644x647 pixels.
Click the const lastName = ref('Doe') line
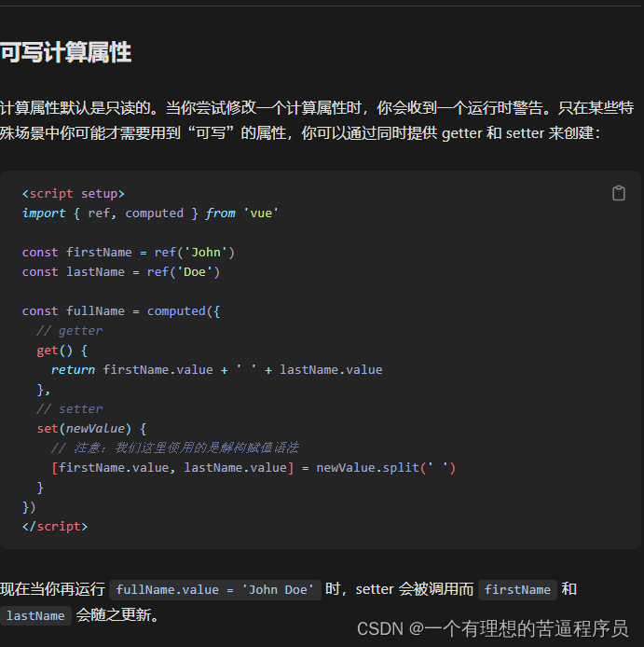121,272
